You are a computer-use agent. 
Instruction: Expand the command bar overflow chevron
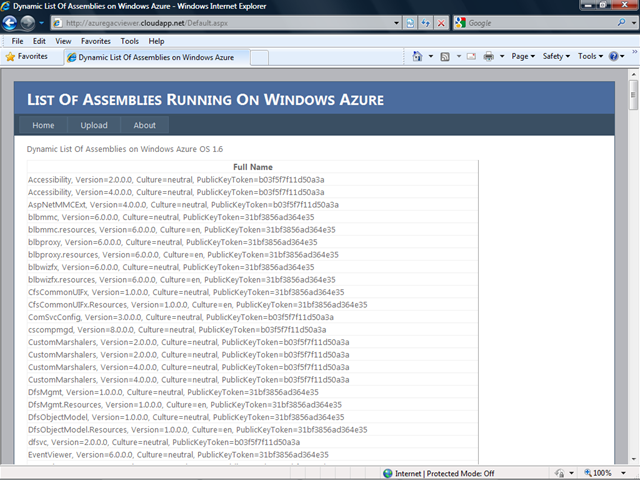point(635,52)
